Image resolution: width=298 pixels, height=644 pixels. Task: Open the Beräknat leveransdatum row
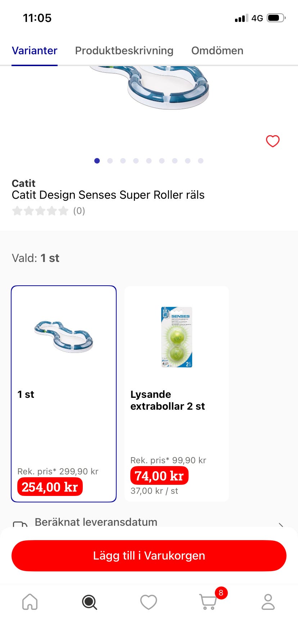click(x=96, y=522)
